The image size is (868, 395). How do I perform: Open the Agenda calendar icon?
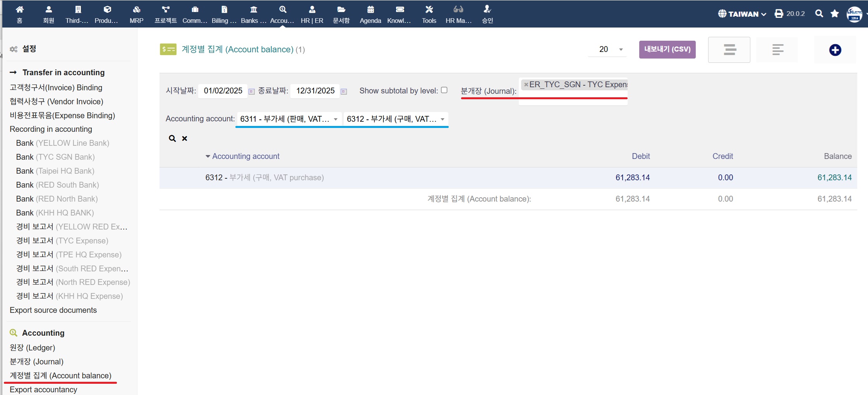click(370, 10)
